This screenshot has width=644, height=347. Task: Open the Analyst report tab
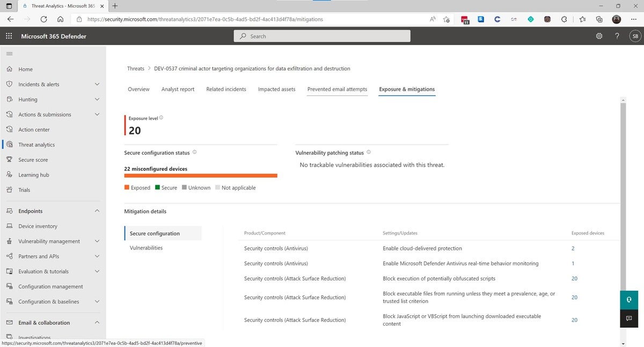point(178,89)
